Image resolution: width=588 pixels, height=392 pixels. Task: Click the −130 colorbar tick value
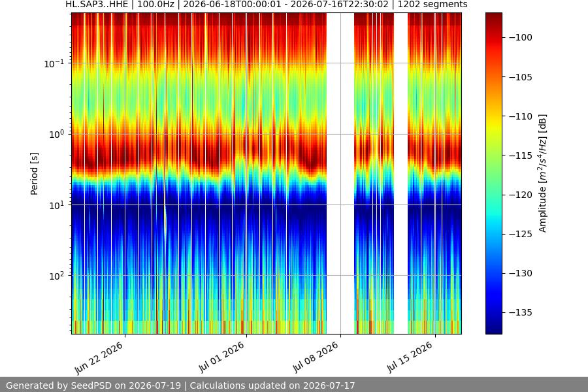click(521, 273)
